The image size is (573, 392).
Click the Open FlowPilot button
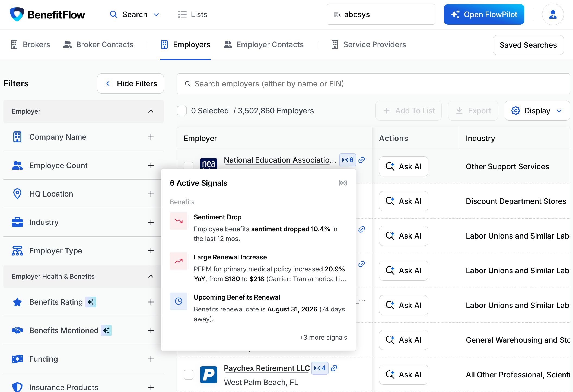(x=484, y=14)
